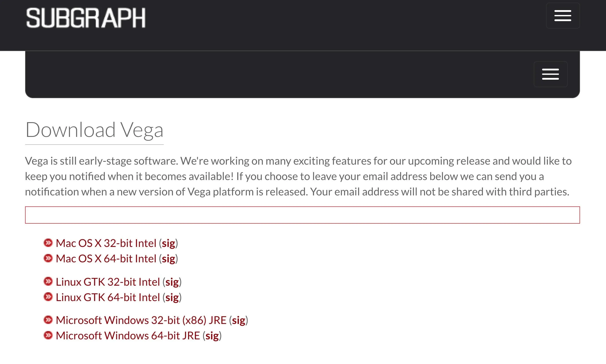Click the red arrow bullet beside Mac OS X 32-bit
Image resolution: width=606 pixels, height=364 pixels.
pos(48,243)
